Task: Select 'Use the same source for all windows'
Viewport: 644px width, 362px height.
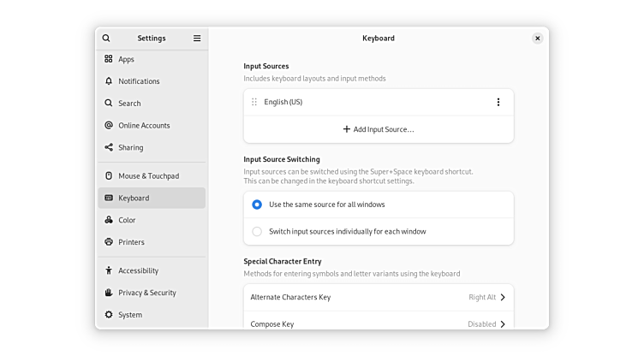Action: 257,205
